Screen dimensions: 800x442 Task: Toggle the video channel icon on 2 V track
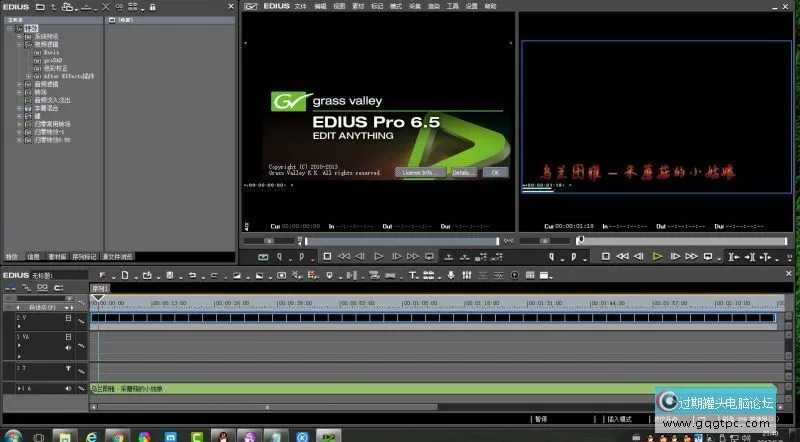click(69, 318)
